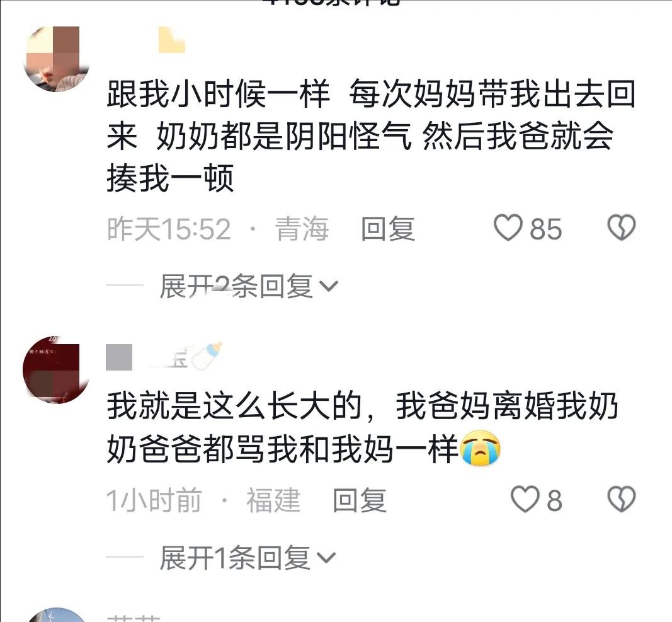This screenshot has width=672, height=622.
Task: Open the third commenter's avatar at bottom
Action: click(x=56, y=615)
